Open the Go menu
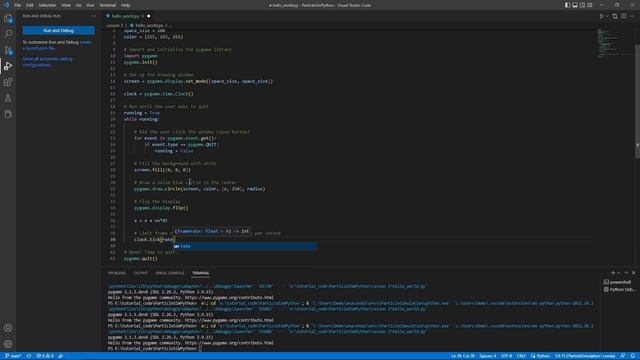640x360 pixels. click(x=79, y=5)
